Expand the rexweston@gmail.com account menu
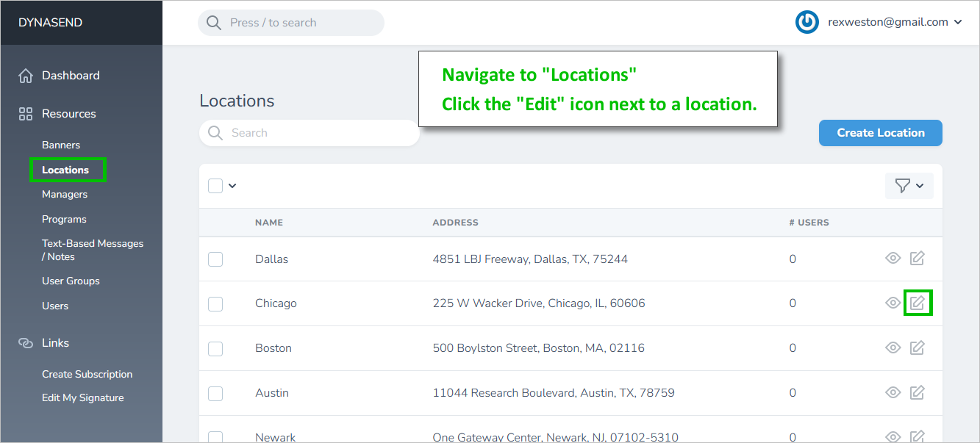Screen dimensions: 980x443 click(958, 22)
